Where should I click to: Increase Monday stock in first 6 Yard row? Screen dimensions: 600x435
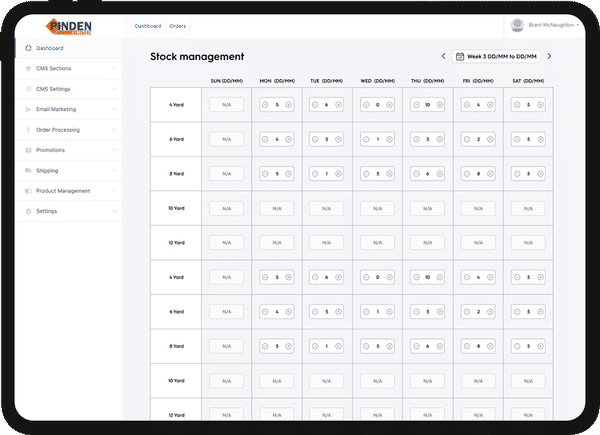(x=289, y=139)
